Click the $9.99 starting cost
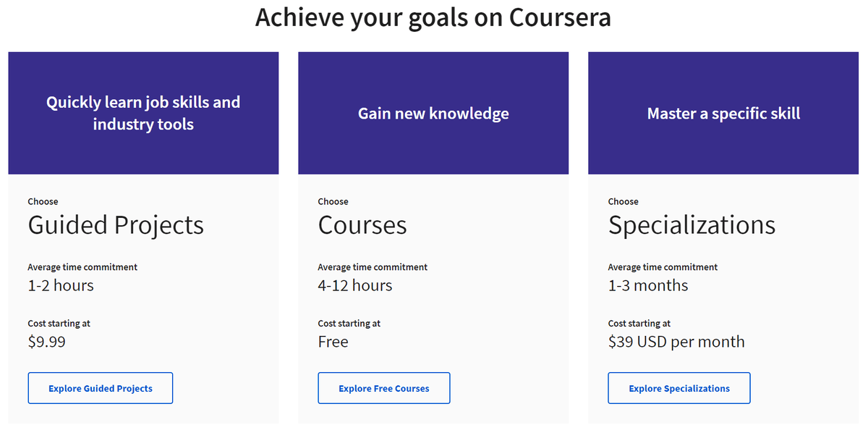868x425 pixels. pos(47,342)
